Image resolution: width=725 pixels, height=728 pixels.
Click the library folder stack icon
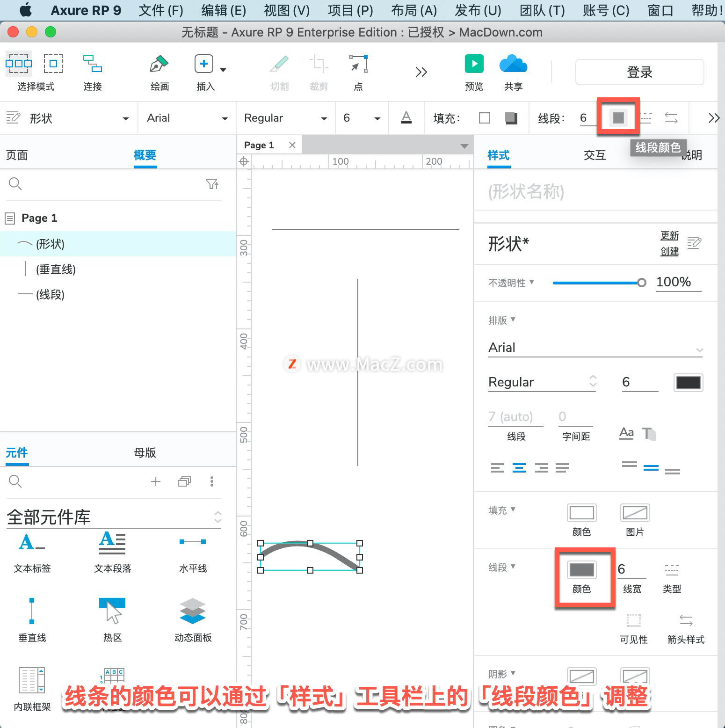184,481
